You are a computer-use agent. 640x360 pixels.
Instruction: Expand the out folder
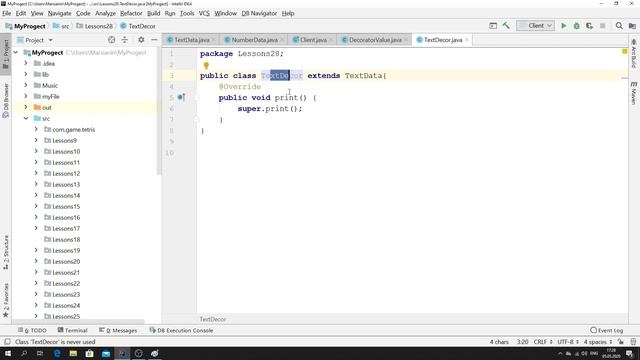point(26,107)
